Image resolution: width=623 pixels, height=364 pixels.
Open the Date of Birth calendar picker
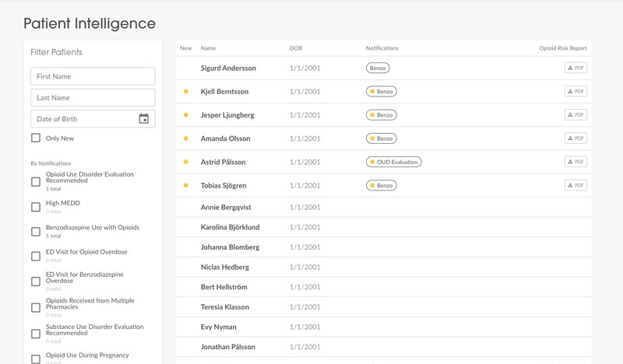coord(143,119)
